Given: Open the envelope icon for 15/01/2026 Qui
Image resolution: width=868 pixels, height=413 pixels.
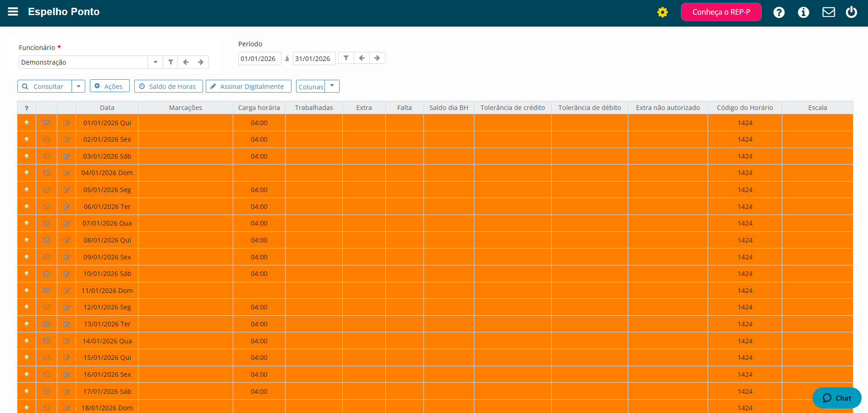Looking at the screenshot, I should point(47,358).
